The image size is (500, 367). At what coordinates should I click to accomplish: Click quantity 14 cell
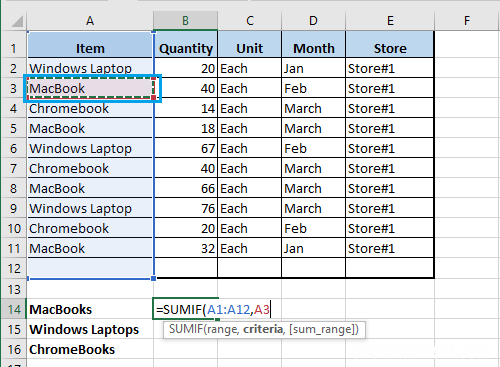[186, 108]
